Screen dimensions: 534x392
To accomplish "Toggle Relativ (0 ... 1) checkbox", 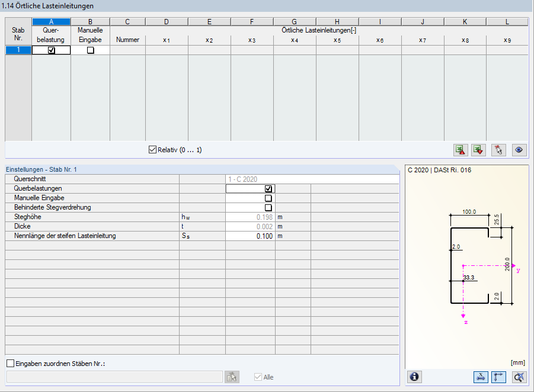I will click(152, 150).
